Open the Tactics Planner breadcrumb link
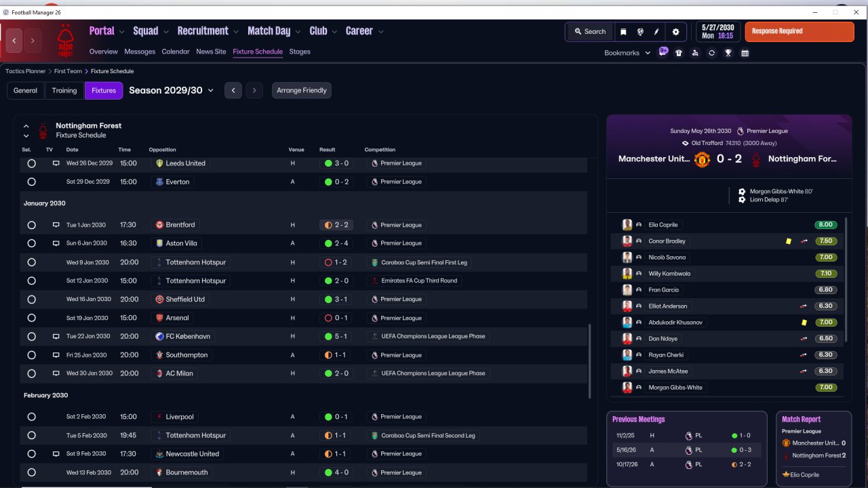 [x=26, y=71]
